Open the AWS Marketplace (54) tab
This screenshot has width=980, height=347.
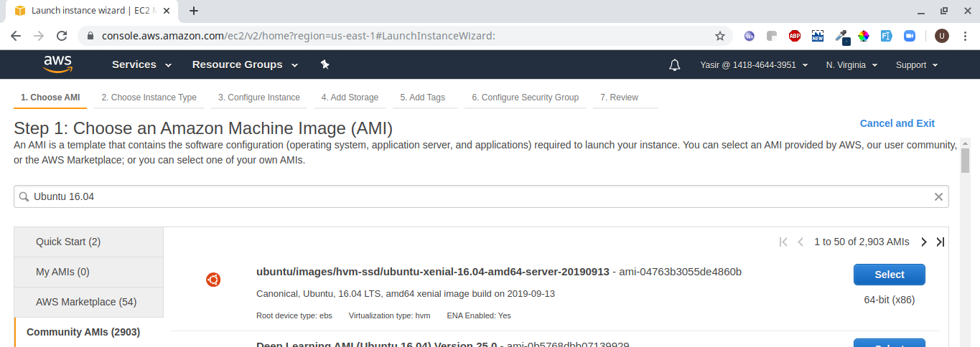pos(86,302)
